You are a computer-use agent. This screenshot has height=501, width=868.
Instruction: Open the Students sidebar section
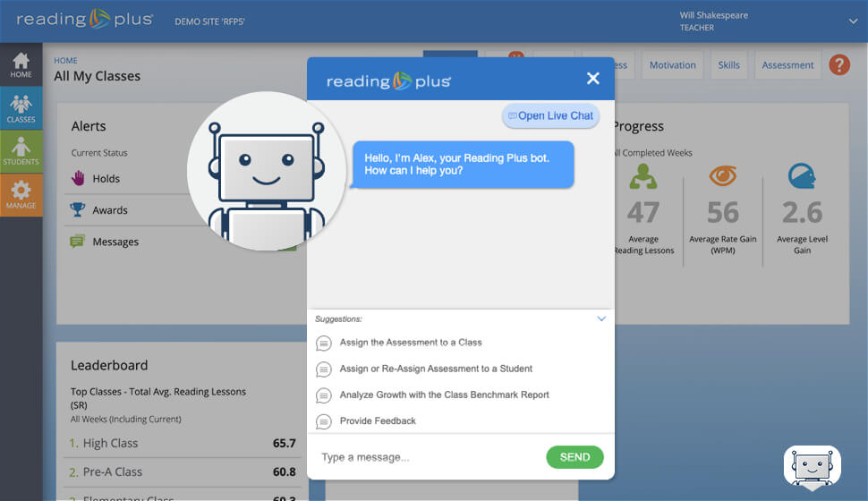click(21, 151)
